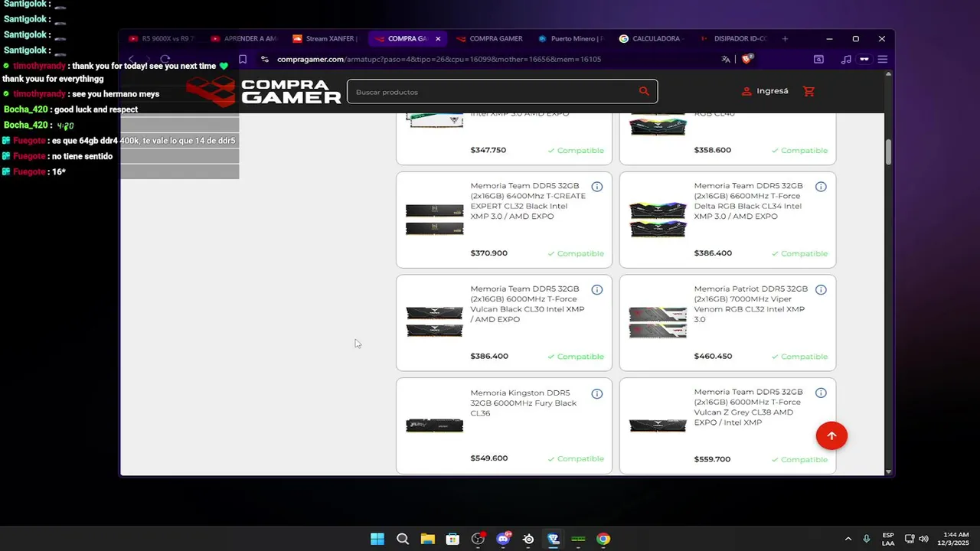
Task: Open info icon for T-CREATE EXPERT CL32 memory
Action: point(596,187)
